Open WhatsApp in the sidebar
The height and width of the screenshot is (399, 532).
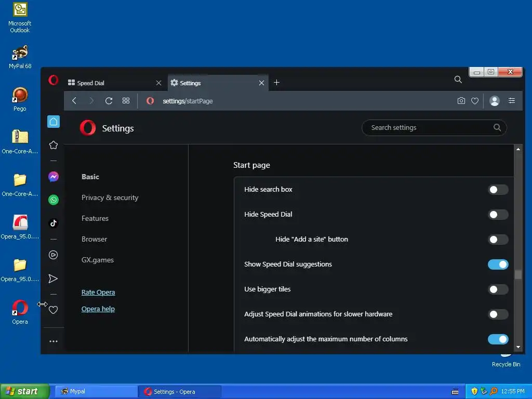(54, 200)
